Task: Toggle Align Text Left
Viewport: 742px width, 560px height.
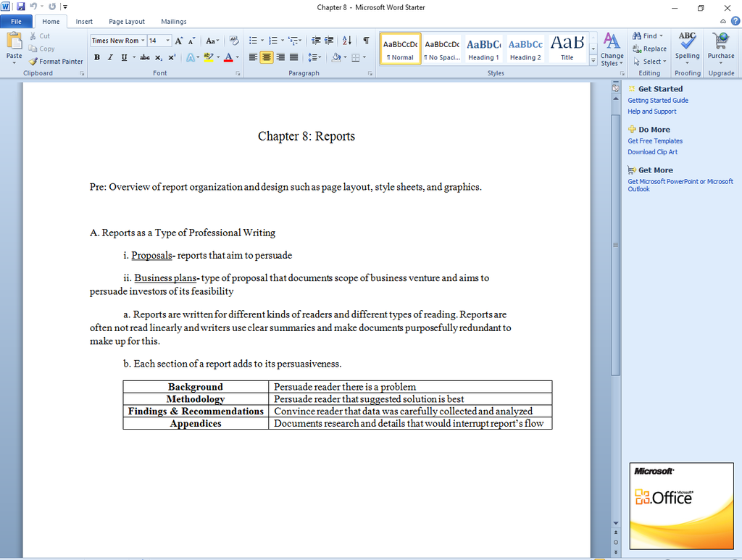Action: click(x=253, y=57)
